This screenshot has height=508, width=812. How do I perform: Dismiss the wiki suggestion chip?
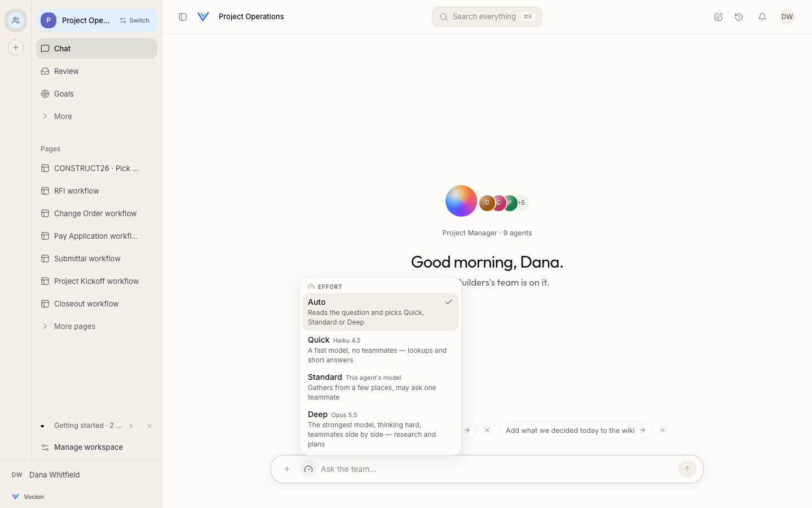point(663,430)
